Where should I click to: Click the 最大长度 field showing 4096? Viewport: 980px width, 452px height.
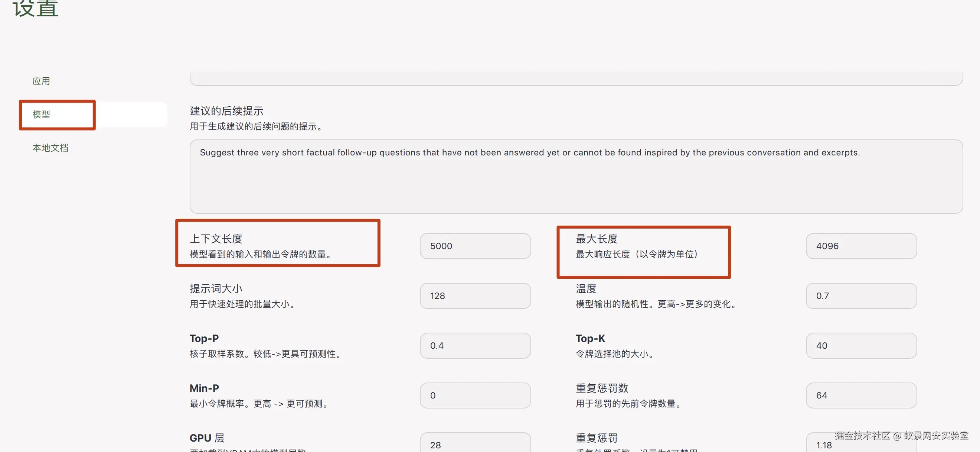pos(861,246)
